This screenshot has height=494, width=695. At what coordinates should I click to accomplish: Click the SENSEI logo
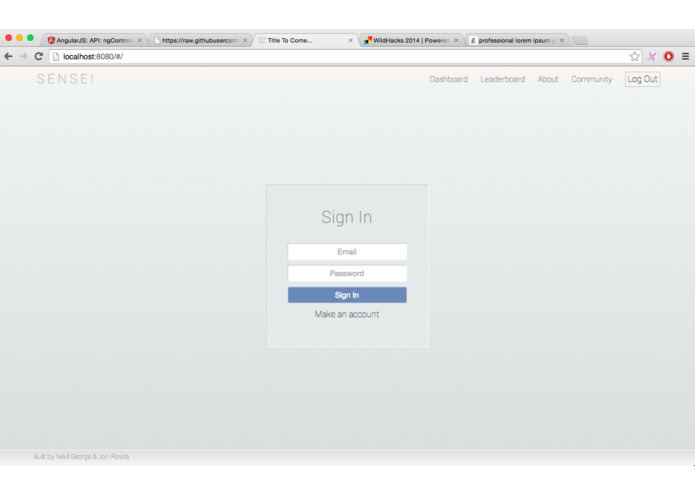tap(65, 79)
